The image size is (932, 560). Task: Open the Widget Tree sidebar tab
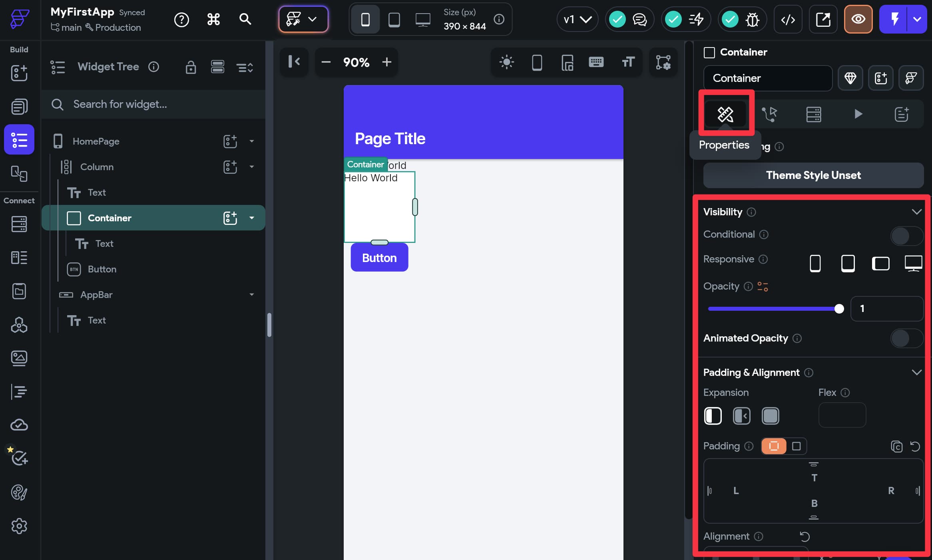tap(19, 139)
